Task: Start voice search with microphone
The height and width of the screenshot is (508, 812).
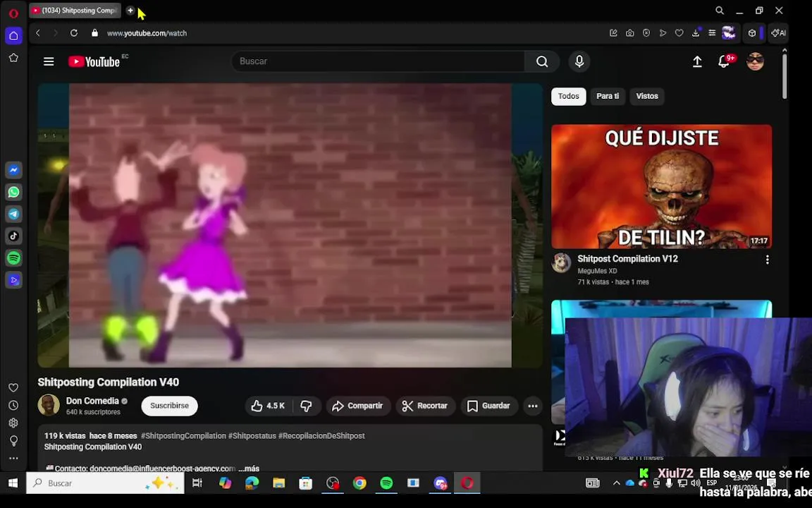Action: (x=579, y=61)
